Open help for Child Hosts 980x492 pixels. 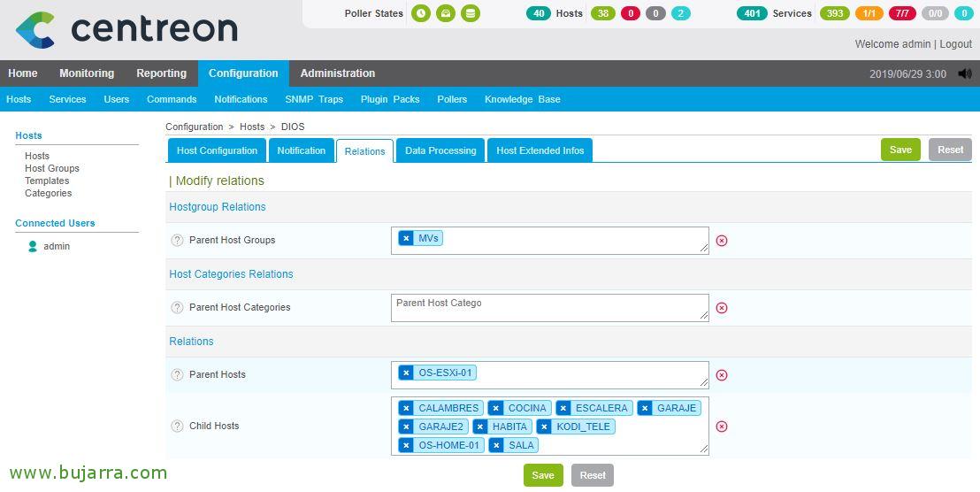(x=177, y=427)
